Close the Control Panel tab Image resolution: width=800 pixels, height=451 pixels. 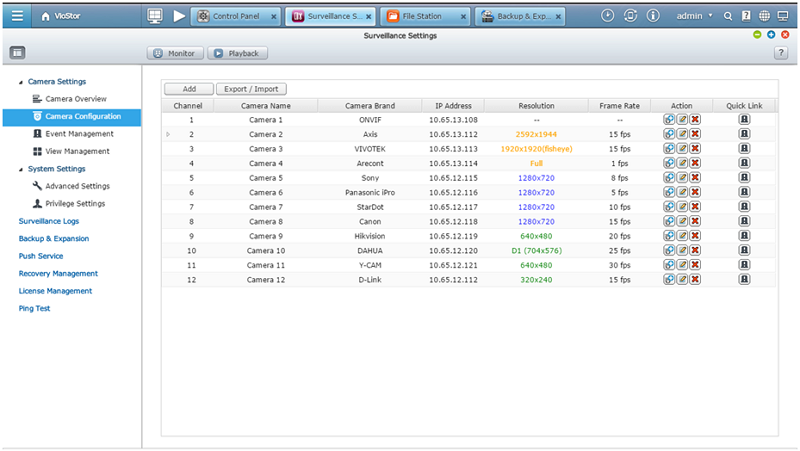tap(273, 17)
